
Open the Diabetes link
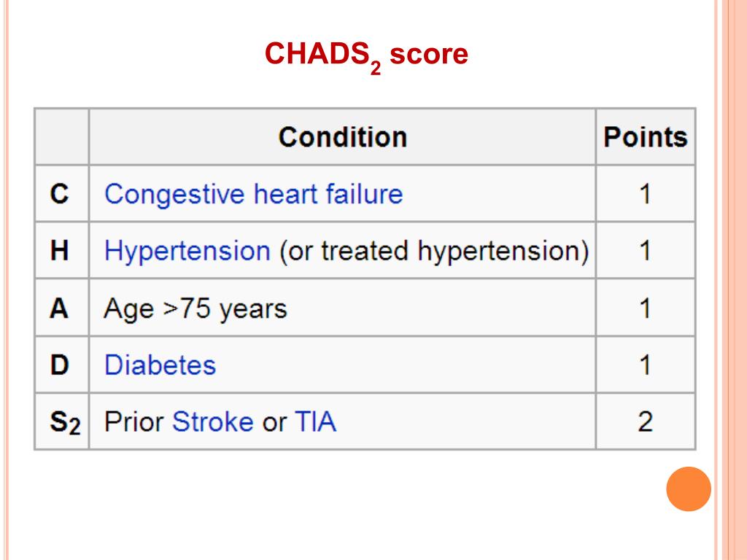pyautogui.click(x=160, y=365)
